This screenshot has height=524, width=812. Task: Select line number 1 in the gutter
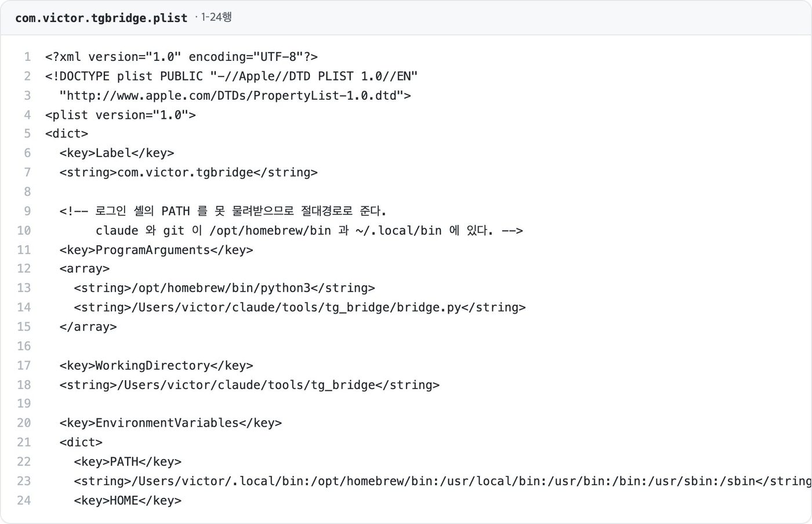coord(27,57)
